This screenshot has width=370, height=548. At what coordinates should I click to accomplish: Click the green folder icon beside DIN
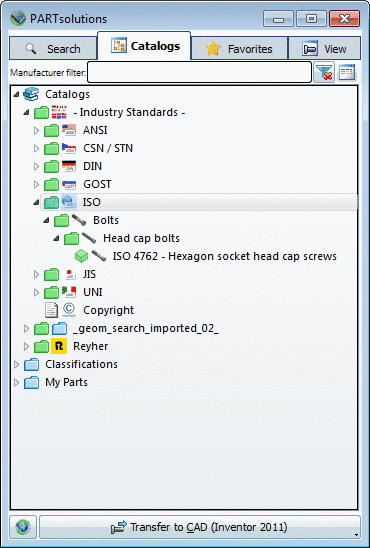(51, 166)
